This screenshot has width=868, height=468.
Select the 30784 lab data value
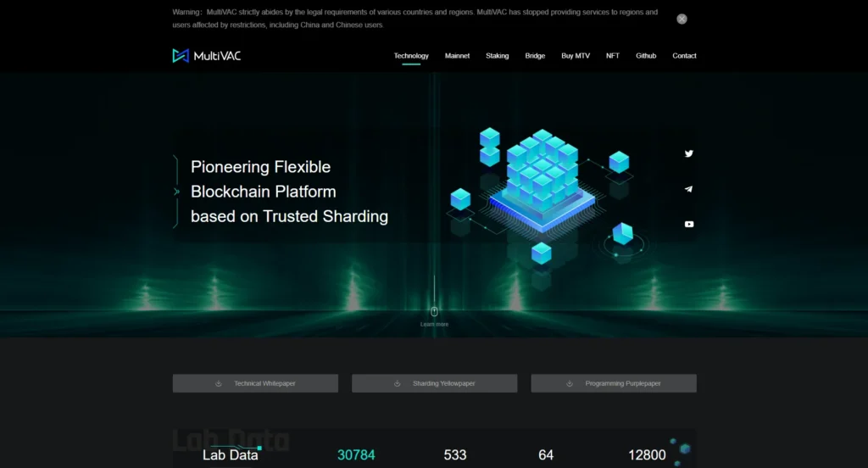coord(356,454)
